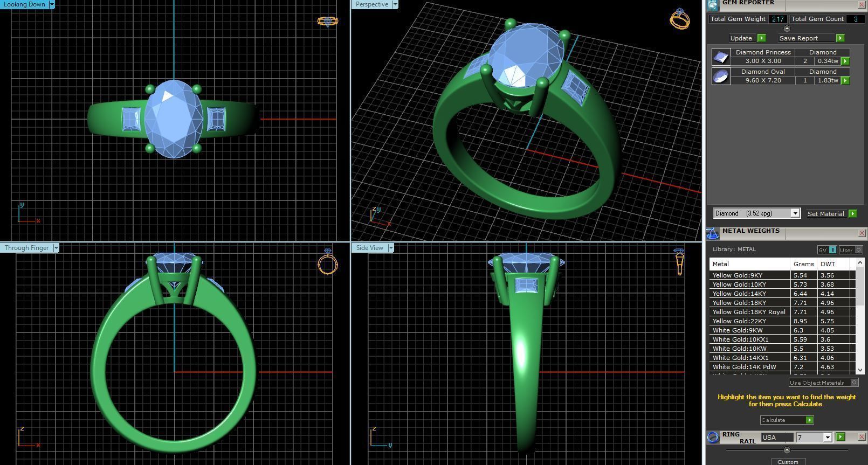This screenshot has width=868, height=465.
Task: Click the metal list scroll down arrow
Action: (860, 370)
